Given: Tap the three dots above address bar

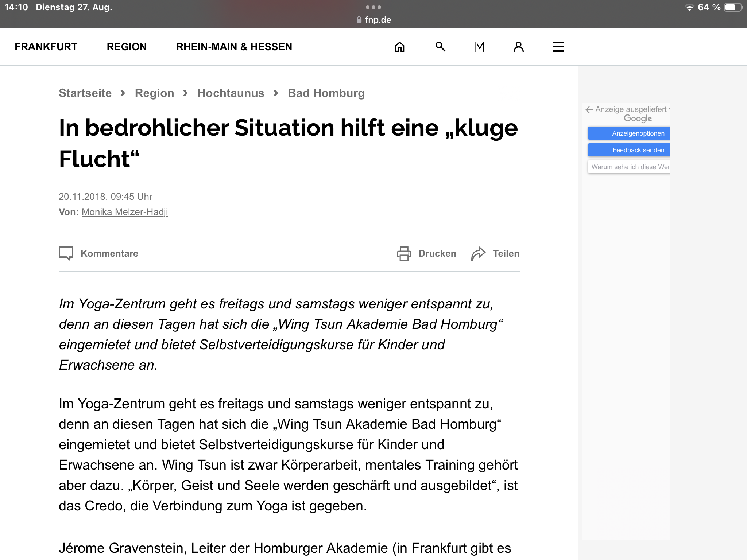Looking at the screenshot, I should click(x=373, y=7).
